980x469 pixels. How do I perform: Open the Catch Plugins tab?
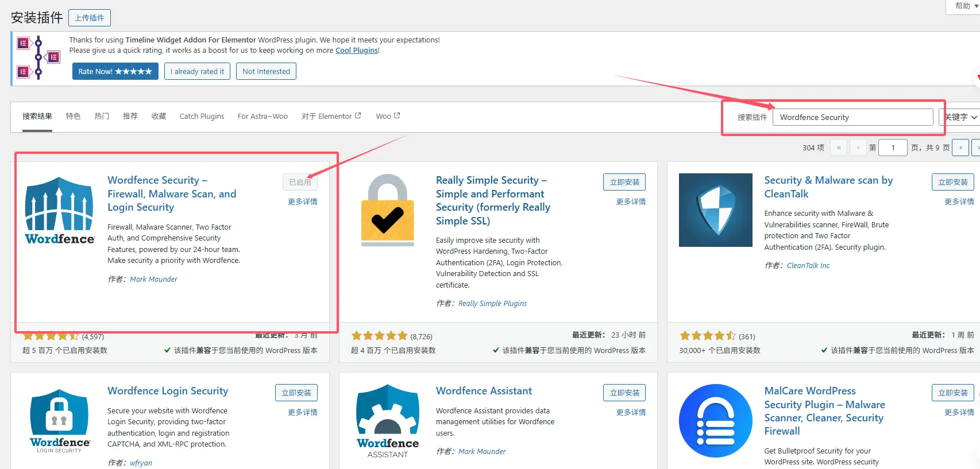pos(202,116)
